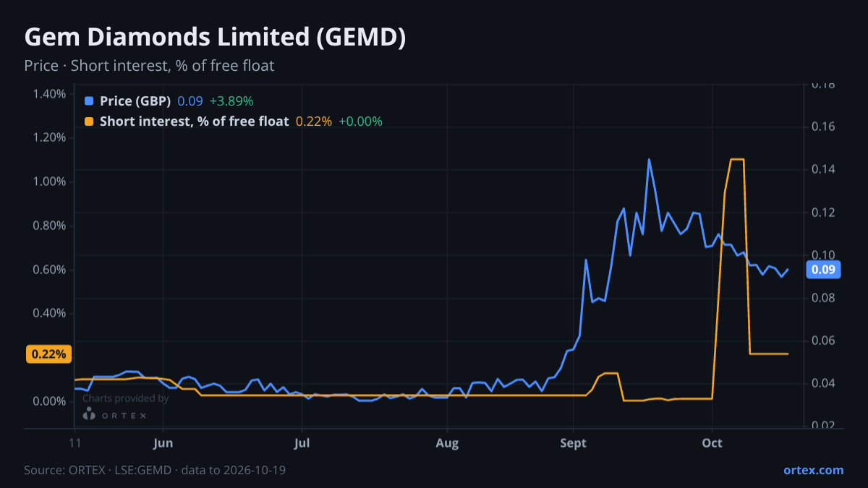The height and width of the screenshot is (488, 868).
Task: Click the 0.09 value in the legend
Action: pyautogui.click(x=190, y=101)
